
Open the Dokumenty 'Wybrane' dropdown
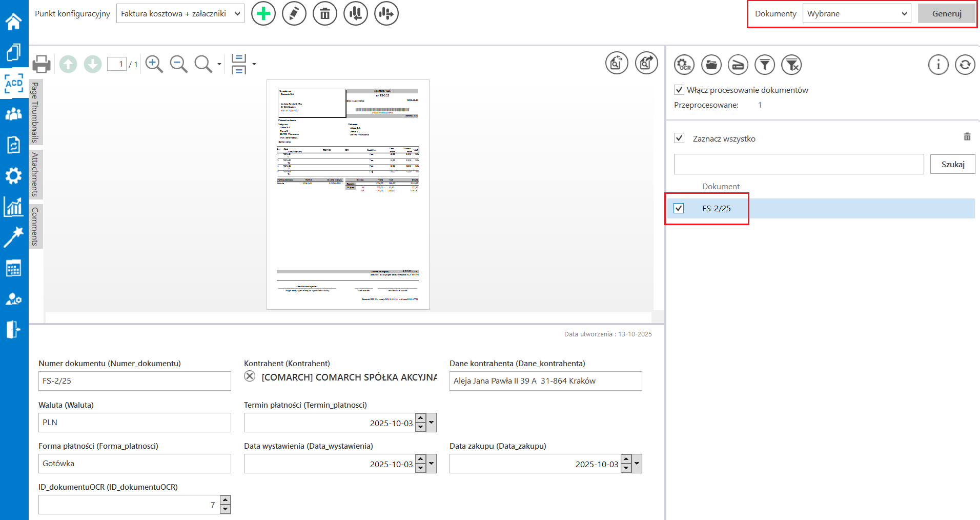point(856,13)
